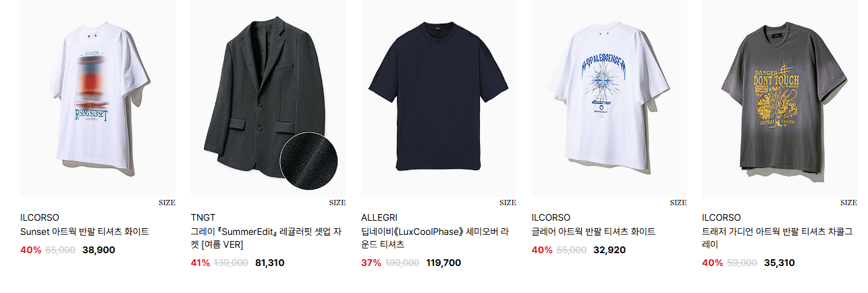Screen dimensions: 868x293
Task: Open the LuxCoolPhase 세미오버 라운드 티셔츠 title
Action: click(x=435, y=238)
